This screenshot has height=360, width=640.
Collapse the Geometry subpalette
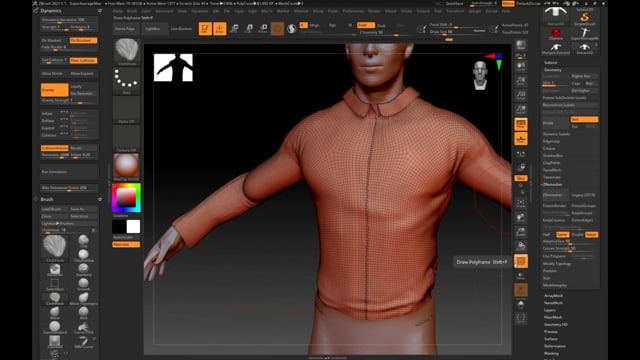pos(553,70)
